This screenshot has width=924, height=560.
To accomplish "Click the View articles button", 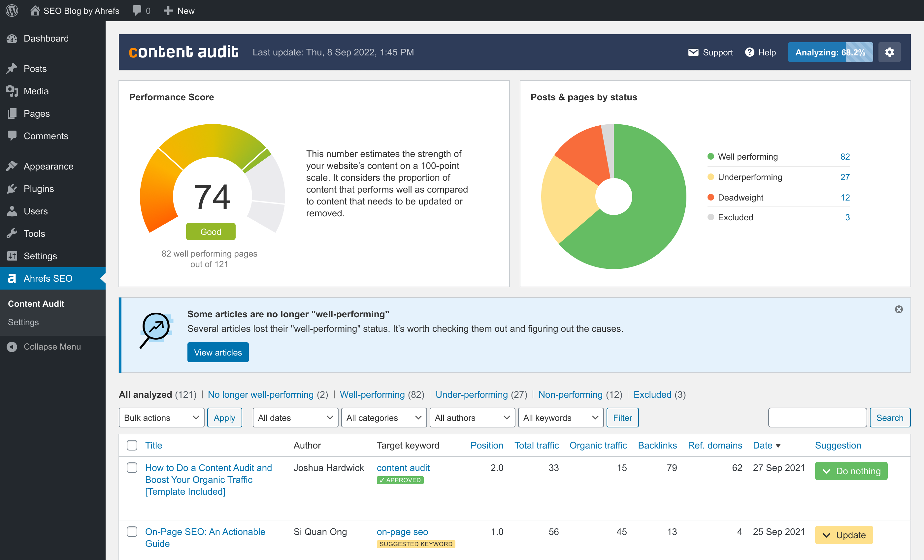I will coord(218,352).
